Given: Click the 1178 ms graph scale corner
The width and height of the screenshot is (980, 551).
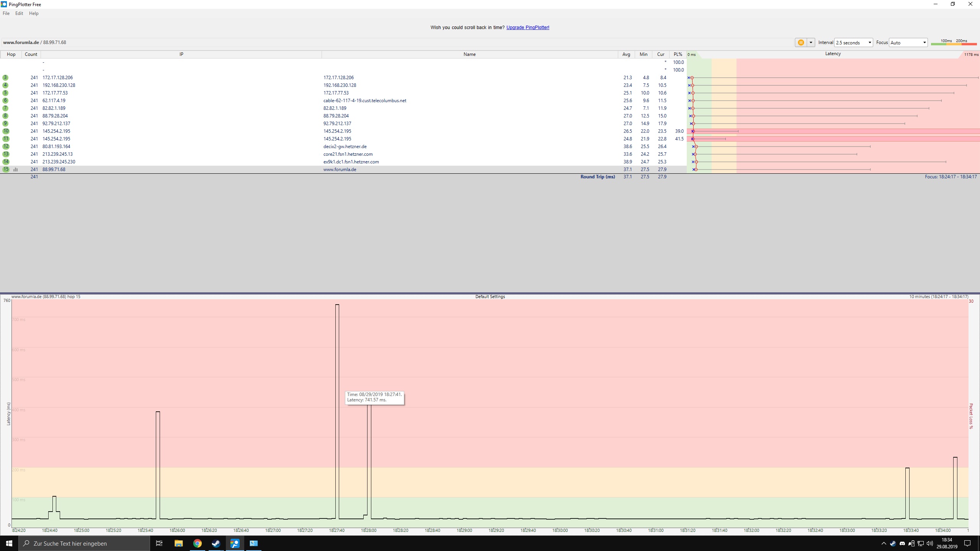Looking at the screenshot, I should 971,55.
